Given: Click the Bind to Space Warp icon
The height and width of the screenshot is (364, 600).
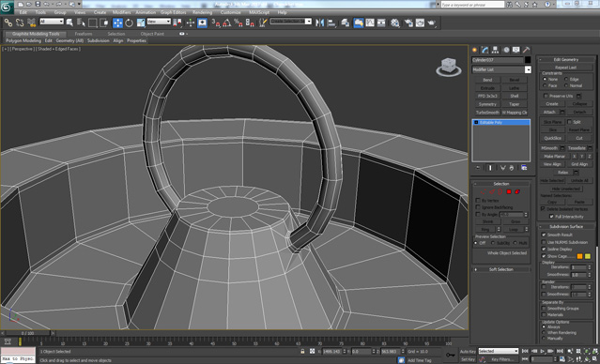Looking at the screenshot, I should [32, 23].
